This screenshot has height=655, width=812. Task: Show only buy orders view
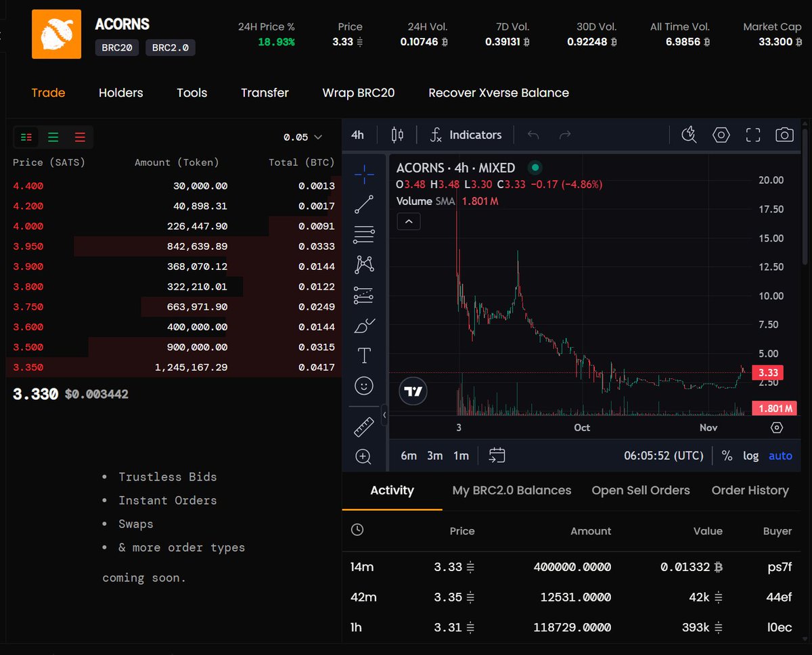(53, 137)
